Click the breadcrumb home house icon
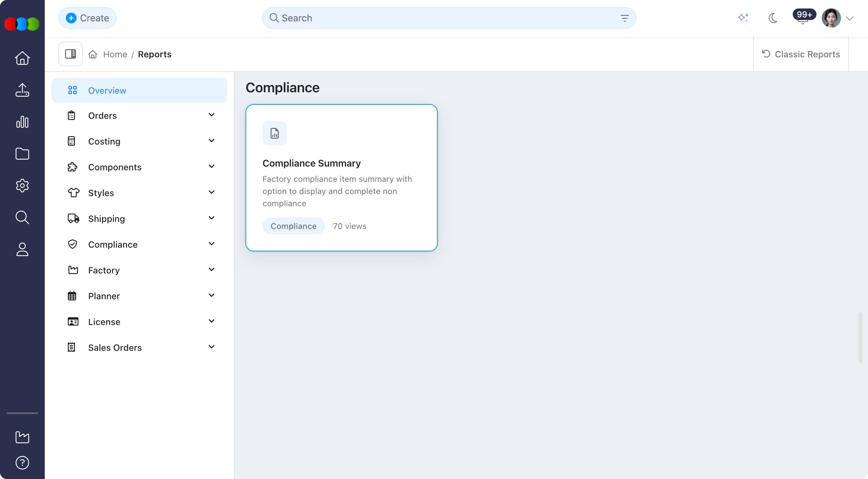This screenshot has width=868, height=479. click(x=93, y=54)
